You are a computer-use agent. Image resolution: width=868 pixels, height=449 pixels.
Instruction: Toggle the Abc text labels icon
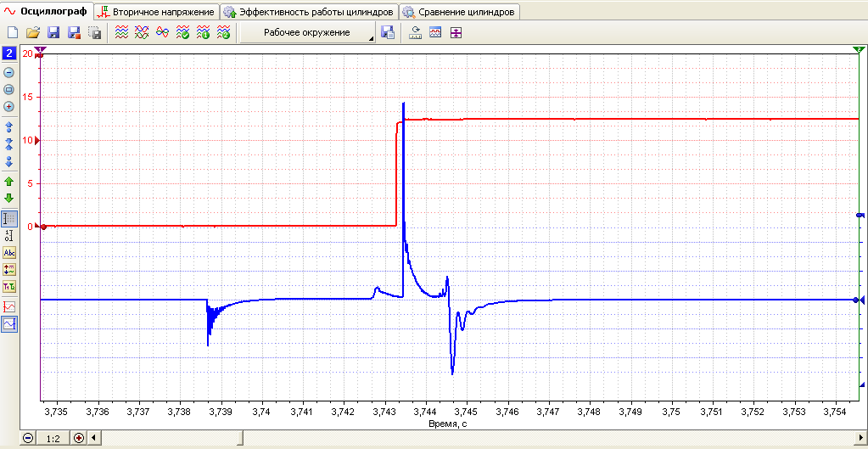(x=9, y=253)
